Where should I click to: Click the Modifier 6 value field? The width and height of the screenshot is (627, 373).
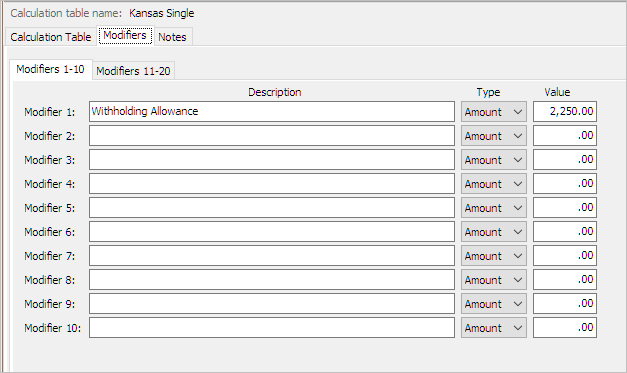click(565, 231)
